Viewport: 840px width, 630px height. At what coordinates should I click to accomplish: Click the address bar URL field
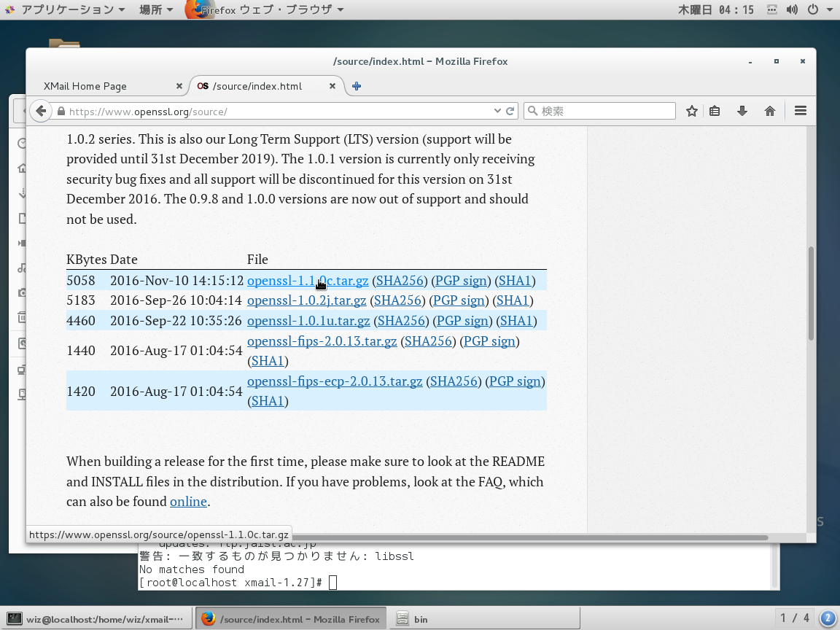pos(279,112)
